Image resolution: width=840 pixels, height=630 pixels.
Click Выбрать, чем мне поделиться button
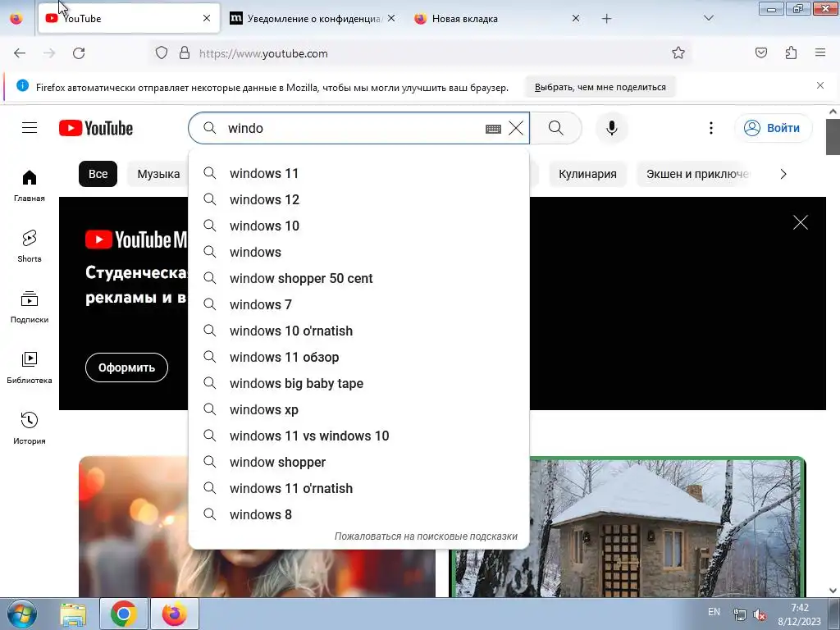pyautogui.click(x=600, y=87)
